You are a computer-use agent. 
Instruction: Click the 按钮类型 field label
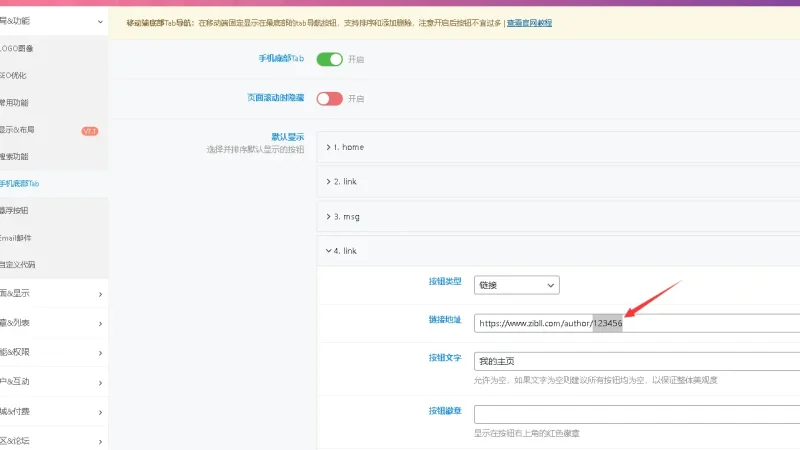click(x=445, y=281)
